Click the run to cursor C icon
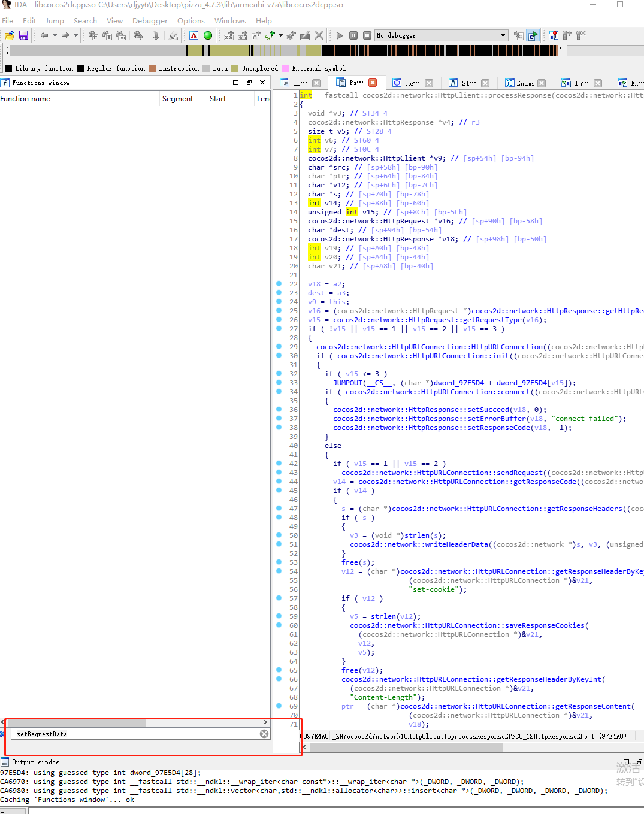Image resolution: width=644 pixels, height=814 pixels. click(x=519, y=35)
